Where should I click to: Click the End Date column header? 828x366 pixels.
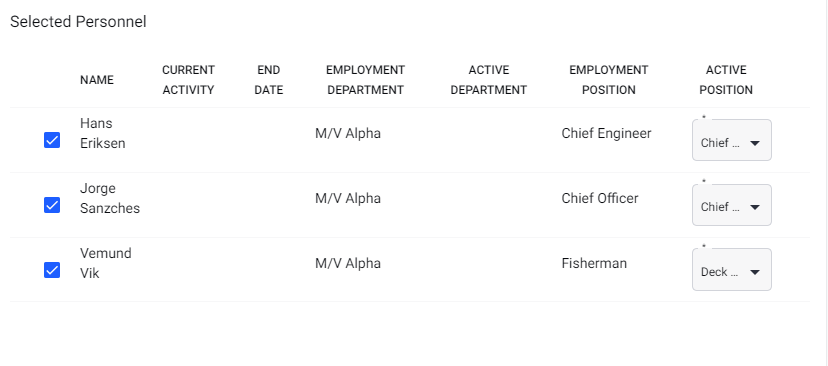click(x=269, y=80)
